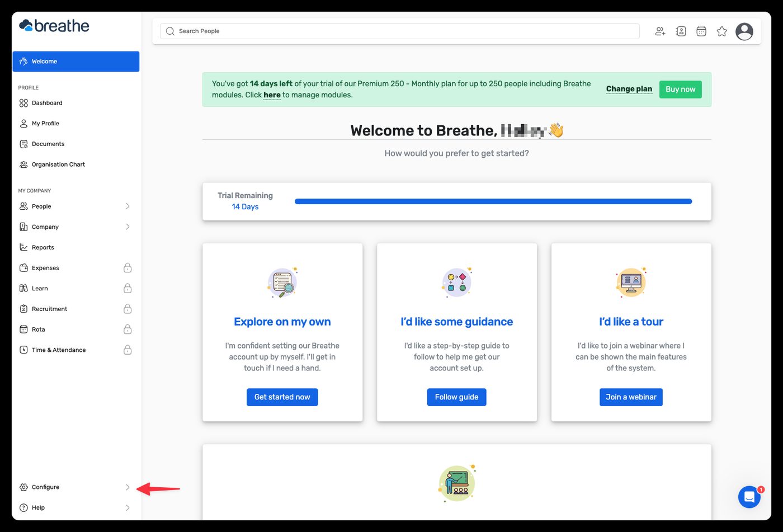This screenshot has width=783, height=532.
Task: Click the lock icon beside Rota
Action: coord(128,329)
